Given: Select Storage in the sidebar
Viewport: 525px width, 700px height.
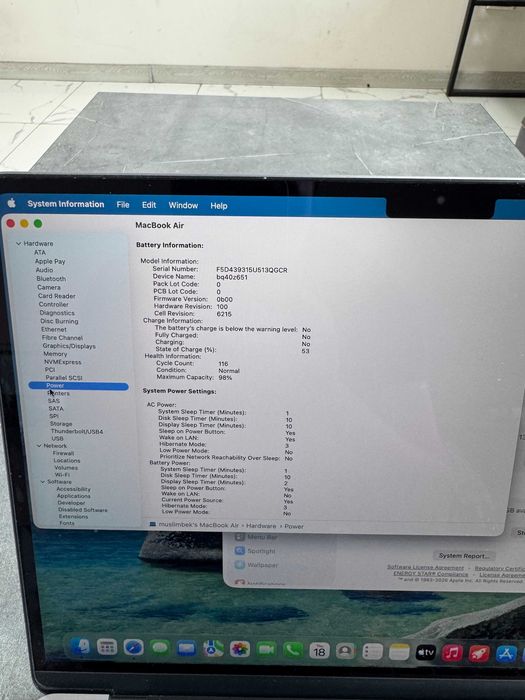Looking at the screenshot, I should point(61,424).
